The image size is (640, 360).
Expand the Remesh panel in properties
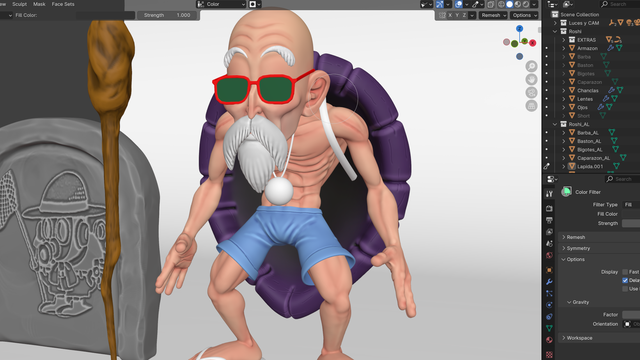coord(599,237)
